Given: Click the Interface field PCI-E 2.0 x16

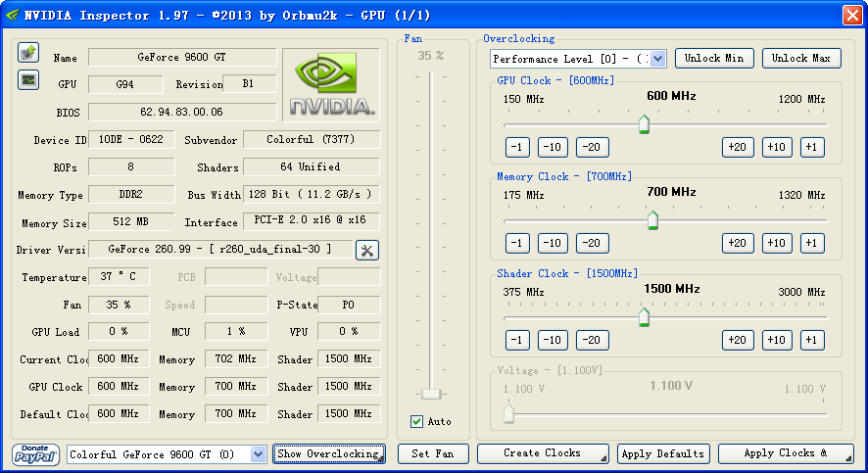Looking at the screenshot, I should 312,220.
